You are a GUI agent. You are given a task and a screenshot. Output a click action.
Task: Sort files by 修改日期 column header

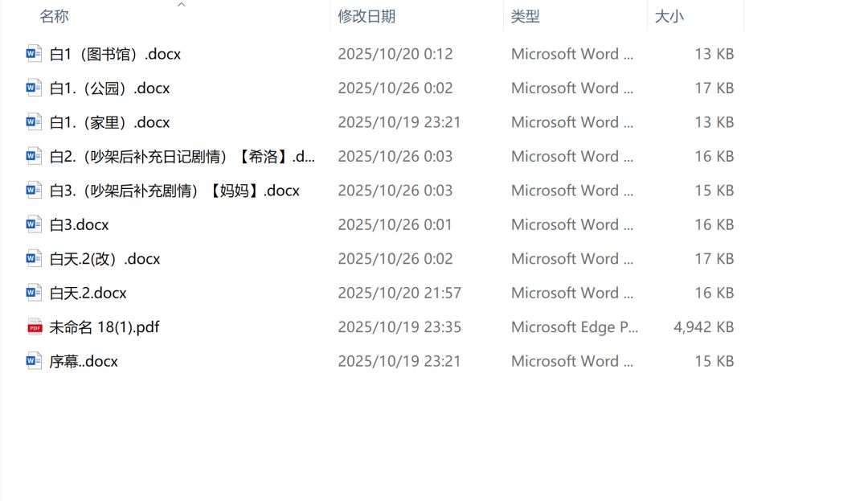(x=366, y=17)
